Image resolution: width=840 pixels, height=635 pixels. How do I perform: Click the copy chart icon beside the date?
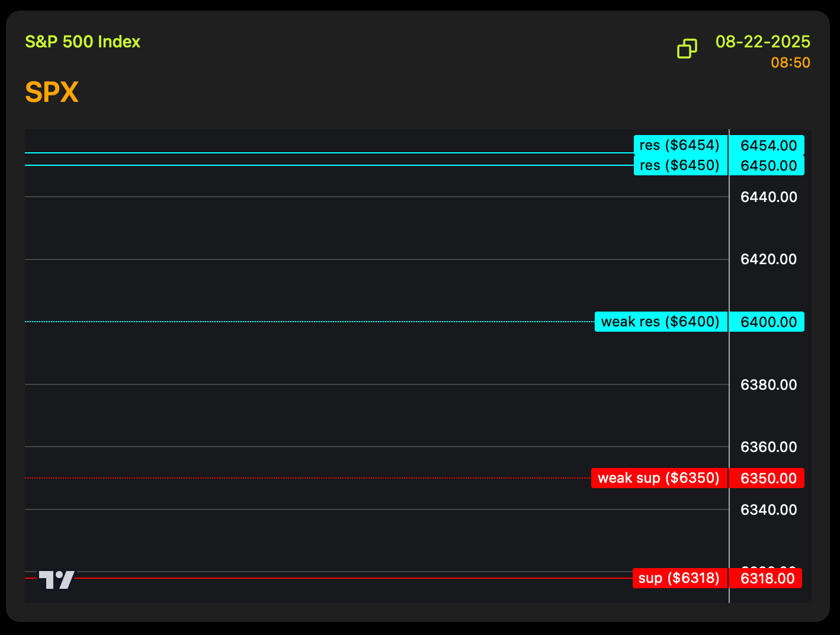point(687,49)
